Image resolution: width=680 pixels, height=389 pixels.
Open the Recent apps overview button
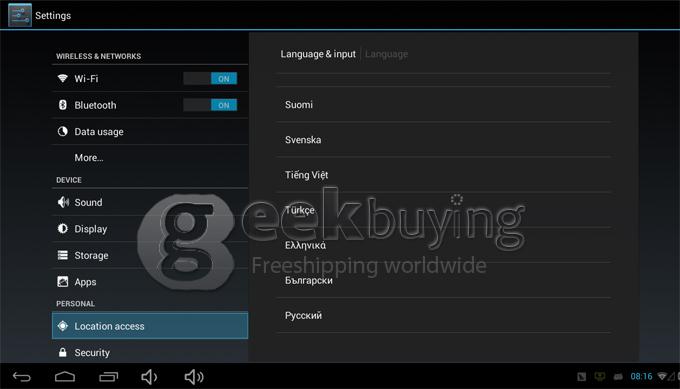coord(108,377)
